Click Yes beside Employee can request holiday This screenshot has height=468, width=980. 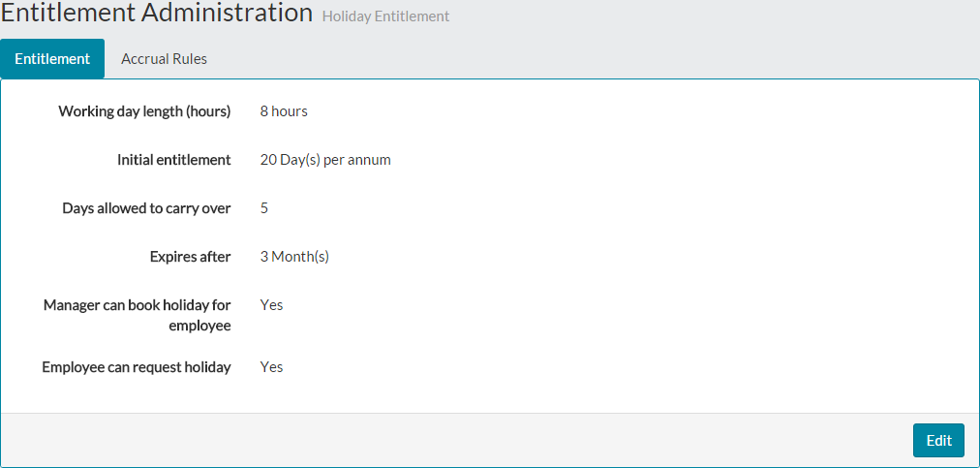[272, 367]
